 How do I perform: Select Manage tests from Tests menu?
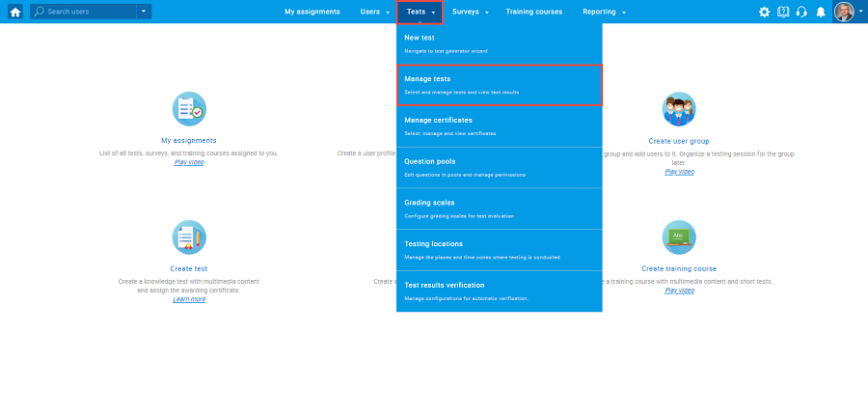(499, 84)
